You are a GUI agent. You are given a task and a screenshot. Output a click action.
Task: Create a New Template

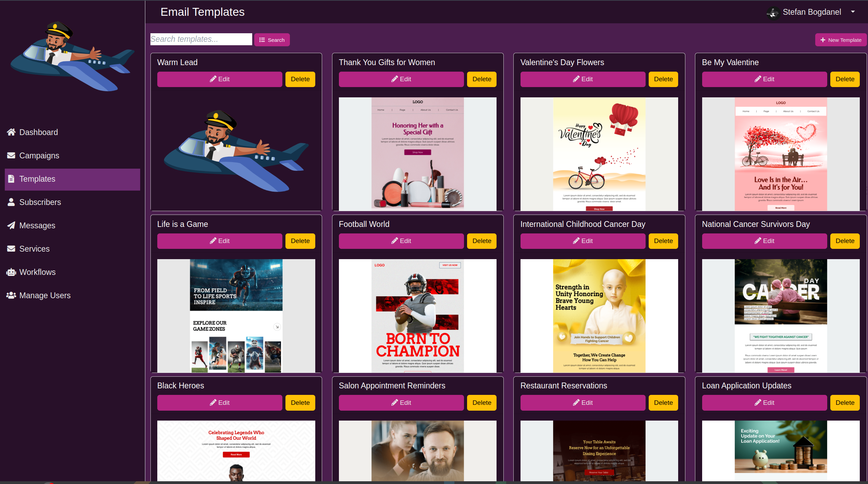pyautogui.click(x=841, y=40)
